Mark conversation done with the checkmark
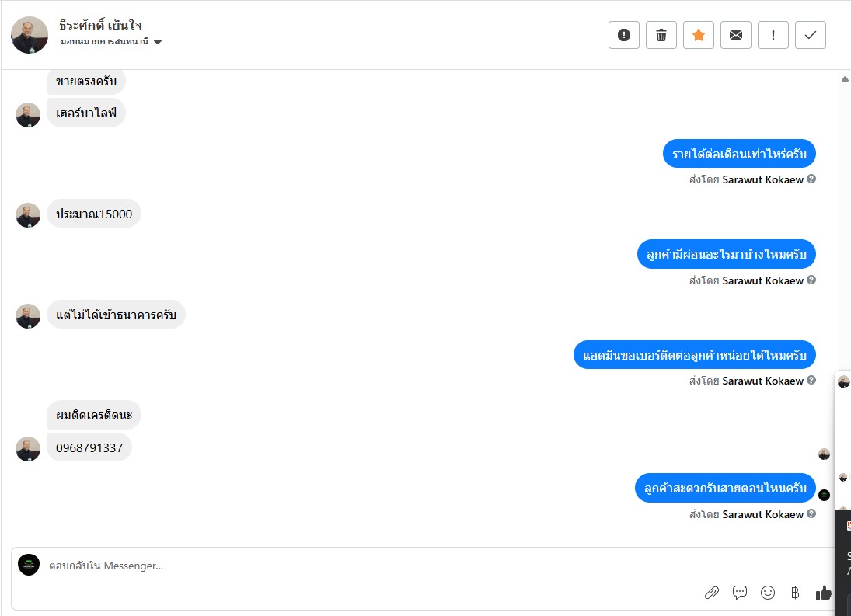Viewport: 851px width, 616px height. pos(810,35)
